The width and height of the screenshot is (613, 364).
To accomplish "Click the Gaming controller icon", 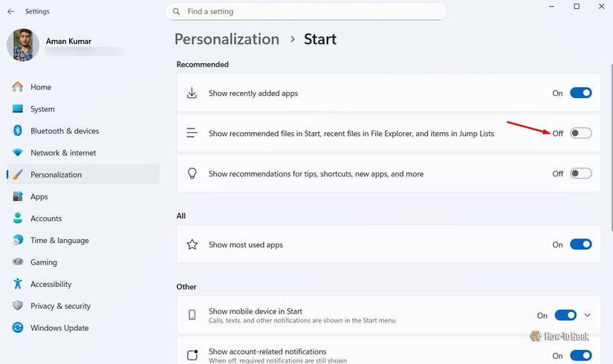I will click(18, 262).
